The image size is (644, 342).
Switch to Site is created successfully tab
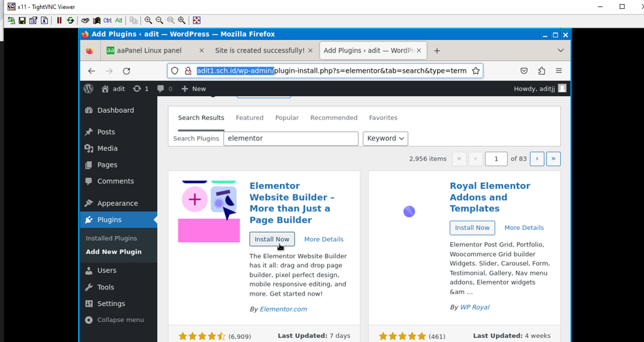[x=259, y=51]
